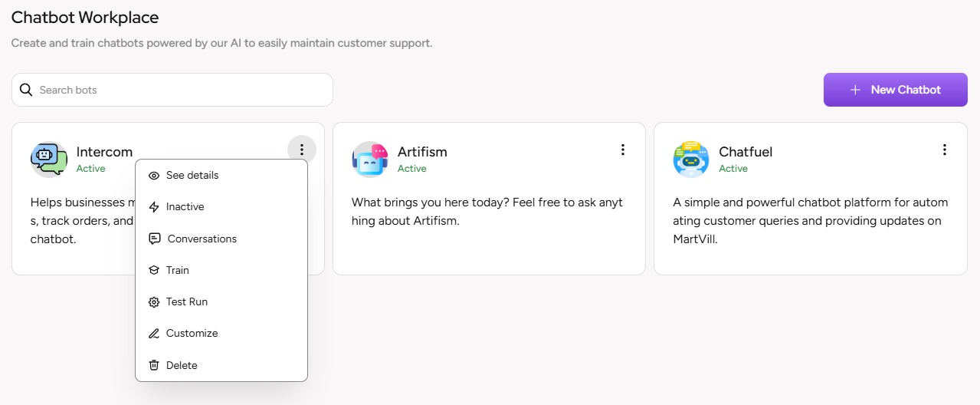Click the speech bubble Conversations icon
Screen dimensions: 980x405
pos(155,239)
